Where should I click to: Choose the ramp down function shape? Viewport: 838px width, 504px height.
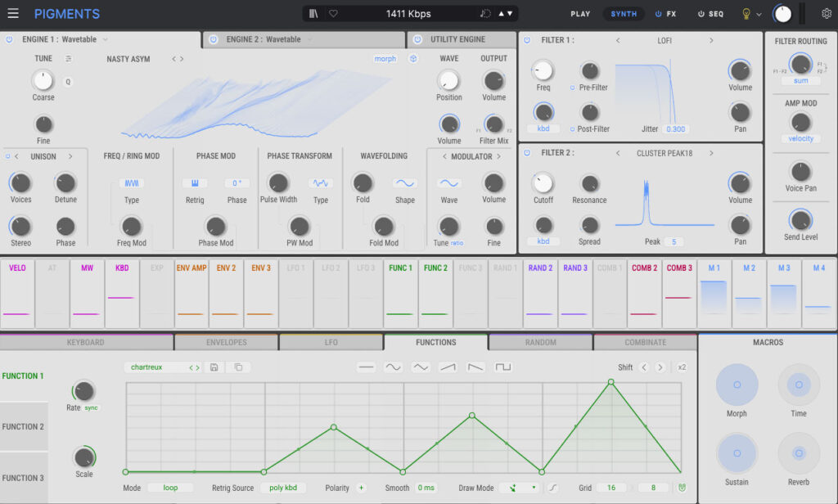(x=475, y=367)
